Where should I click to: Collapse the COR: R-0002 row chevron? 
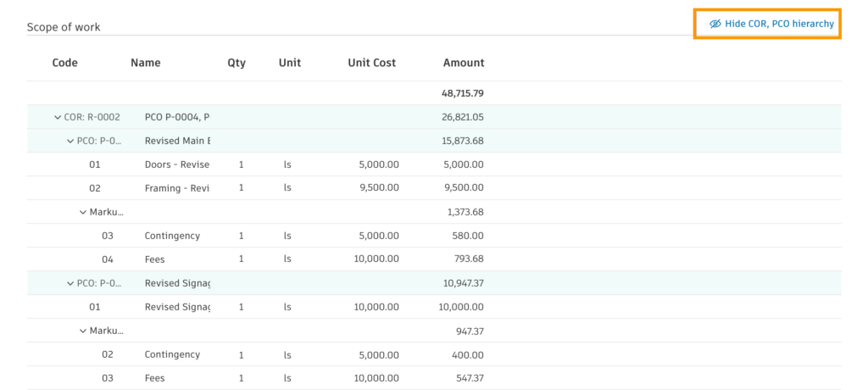tap(57, 118)
